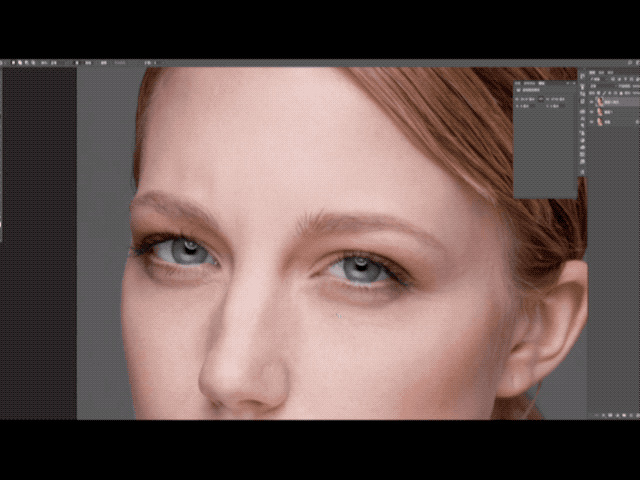Choose the intersect with selection icon
Viewport: 640px width, 480px height.
(x=33, y=63)
